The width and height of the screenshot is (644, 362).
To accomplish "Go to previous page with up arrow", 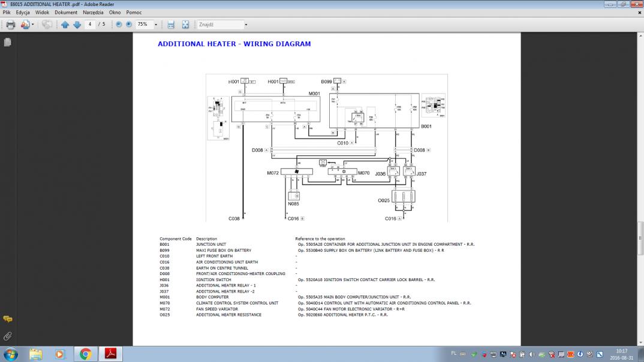I will tap(65, 25).
